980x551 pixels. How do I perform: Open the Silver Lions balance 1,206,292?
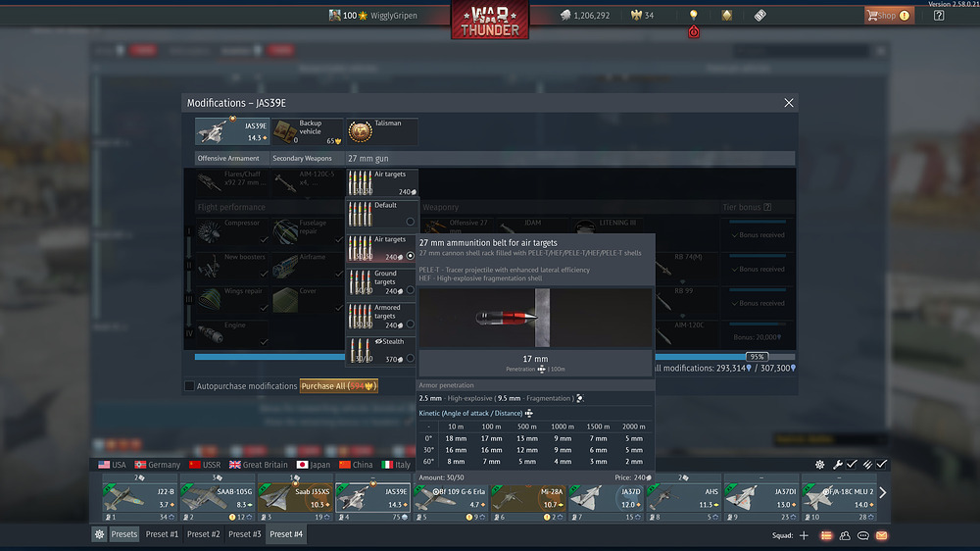(x=585, y=15)
